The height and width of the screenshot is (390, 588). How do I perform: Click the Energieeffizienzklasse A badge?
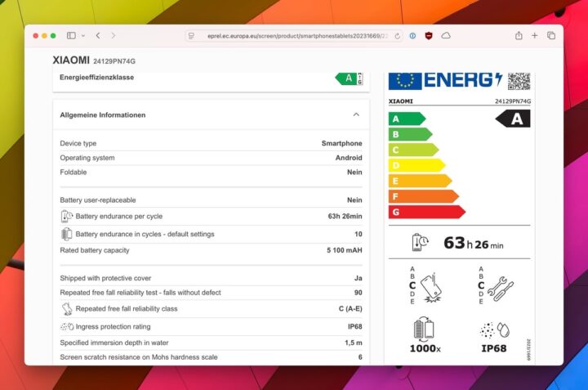350,78
